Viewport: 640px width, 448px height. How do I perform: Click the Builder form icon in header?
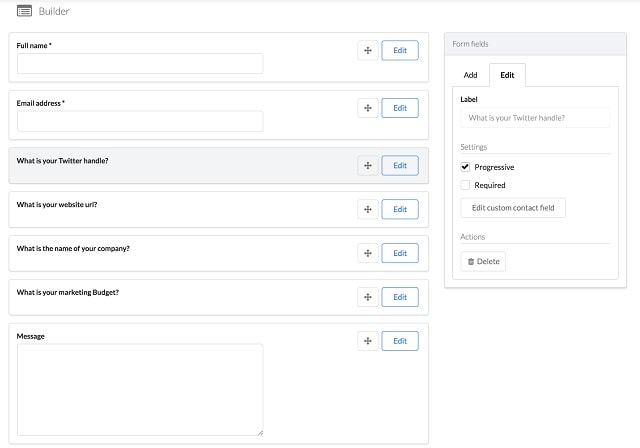[x=24, y=11]
